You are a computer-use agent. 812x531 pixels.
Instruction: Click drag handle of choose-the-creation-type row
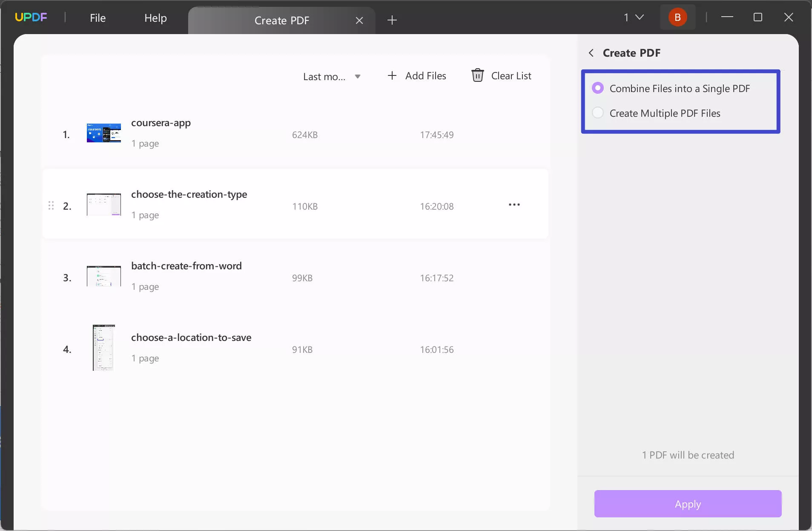tap(51, 206)
